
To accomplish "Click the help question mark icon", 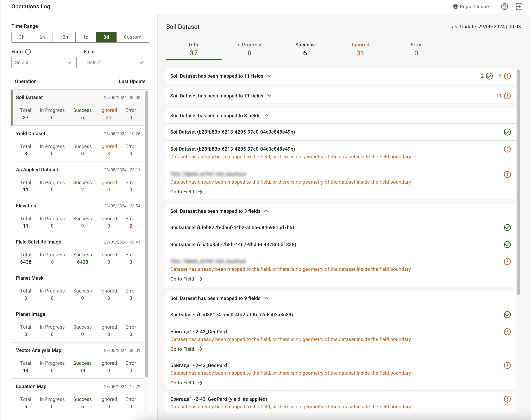I will 504,7.
